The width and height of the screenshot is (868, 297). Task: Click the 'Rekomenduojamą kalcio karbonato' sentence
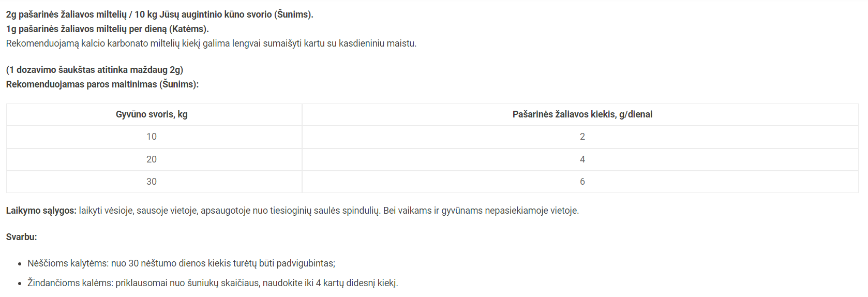211,43
